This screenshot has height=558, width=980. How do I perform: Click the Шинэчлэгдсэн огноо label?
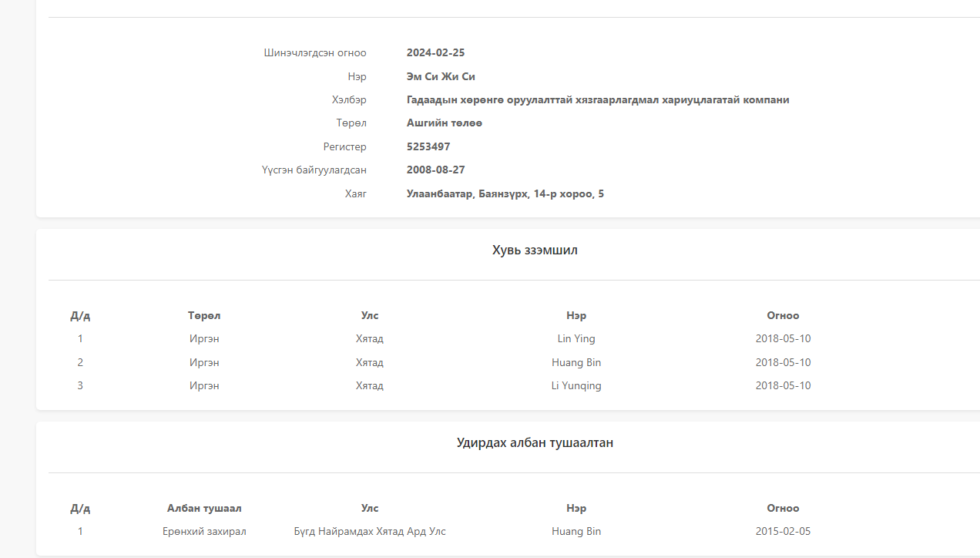[315, 53]
